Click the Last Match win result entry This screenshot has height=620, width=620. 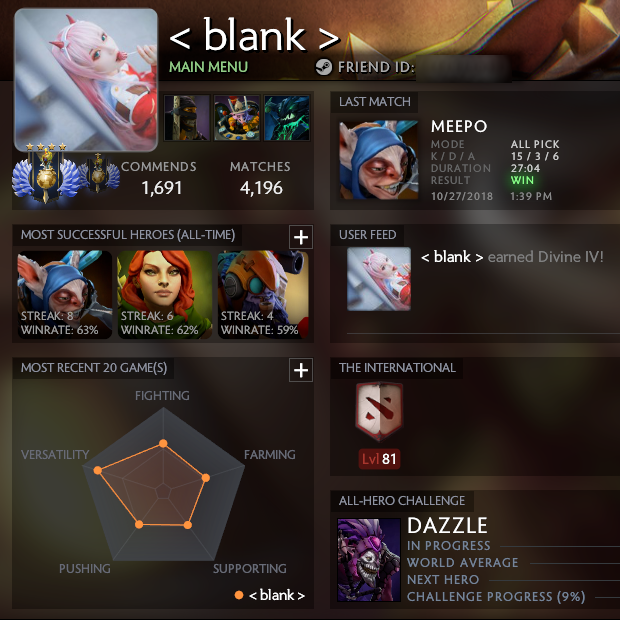pyautogui.click(x=522, y=180)
